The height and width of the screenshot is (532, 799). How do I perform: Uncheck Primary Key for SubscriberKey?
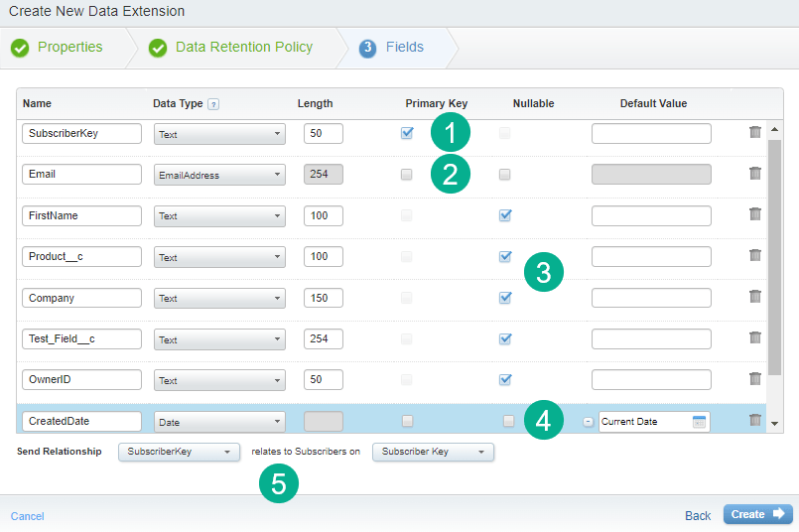point(407,133)
